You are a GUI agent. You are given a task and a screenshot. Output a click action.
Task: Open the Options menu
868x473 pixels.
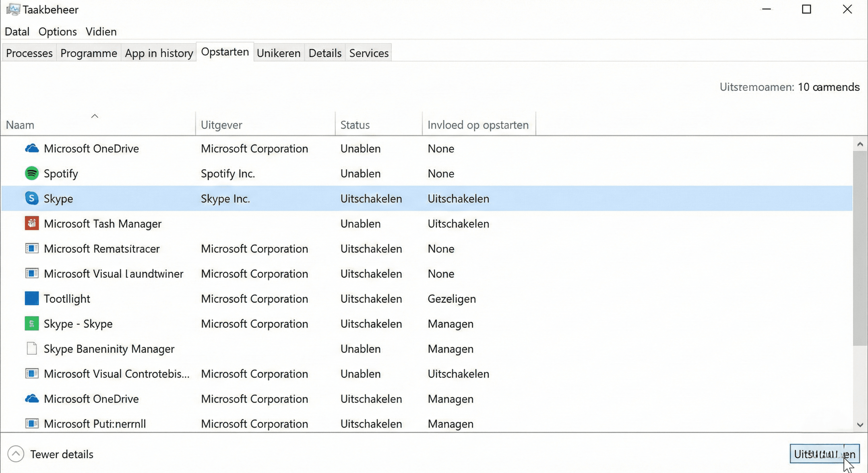coord(57,31)
